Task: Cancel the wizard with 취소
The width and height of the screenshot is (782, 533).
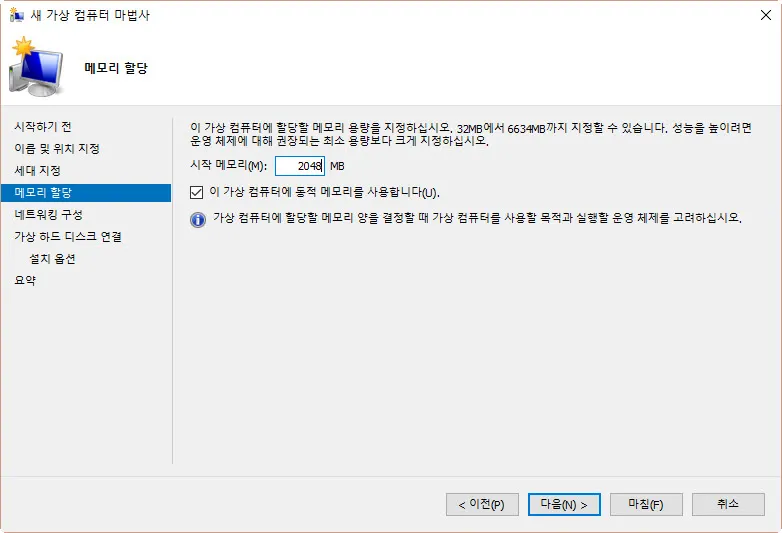Action: pyautogui.click(x=728, y=505)
